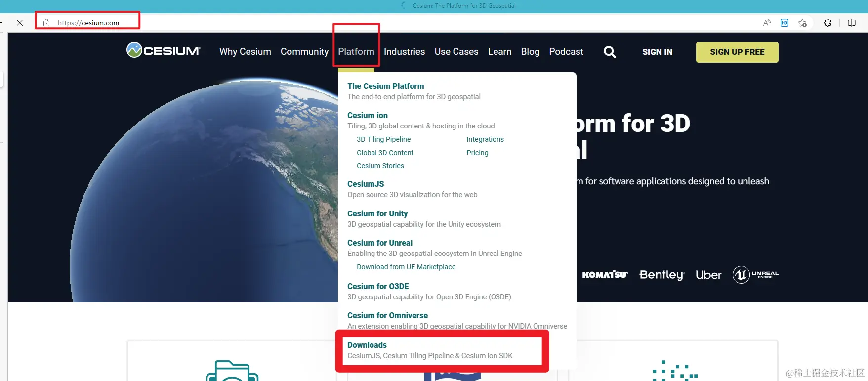Stop page loading with the X button
Image resolution: width=868 pixels, height=381 pixels.
coord(20,23)
